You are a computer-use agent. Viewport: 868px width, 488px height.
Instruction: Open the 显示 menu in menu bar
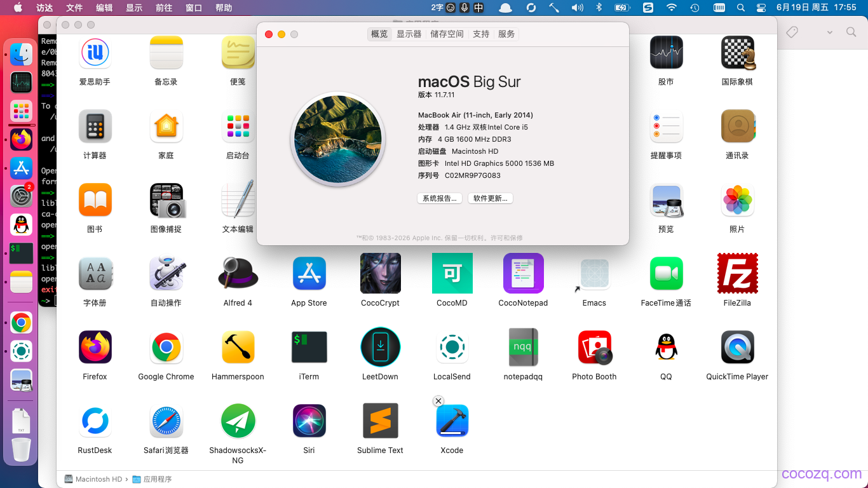click(x=134, y=8)
